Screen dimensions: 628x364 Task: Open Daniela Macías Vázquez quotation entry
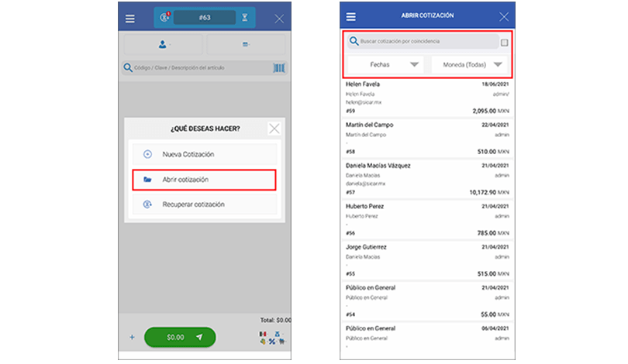[428, 177]
